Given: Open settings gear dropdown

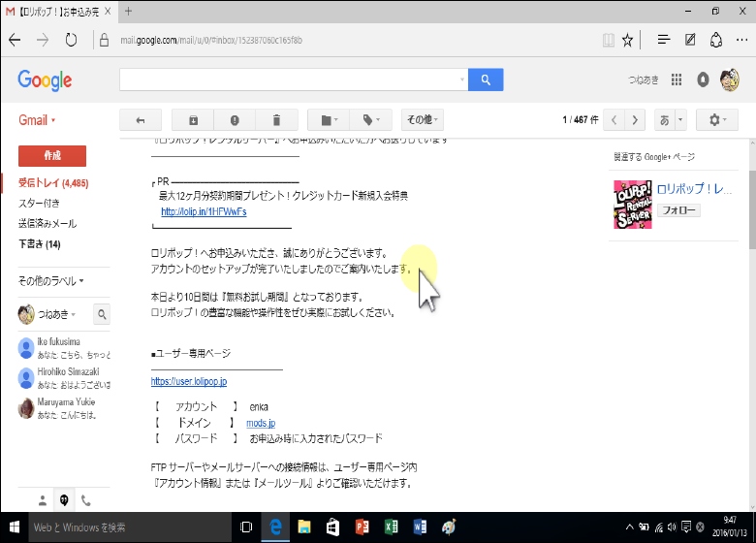Looking at the screenshot, I should click(717, 120).
